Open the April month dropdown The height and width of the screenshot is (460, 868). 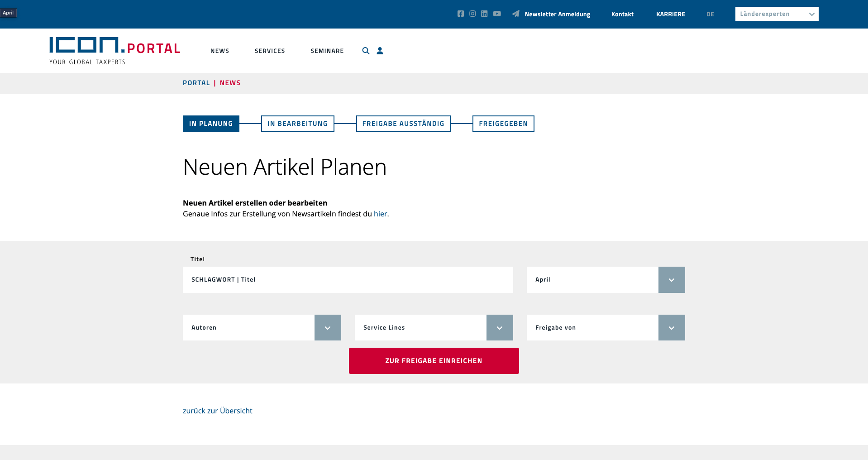[606, 280]
